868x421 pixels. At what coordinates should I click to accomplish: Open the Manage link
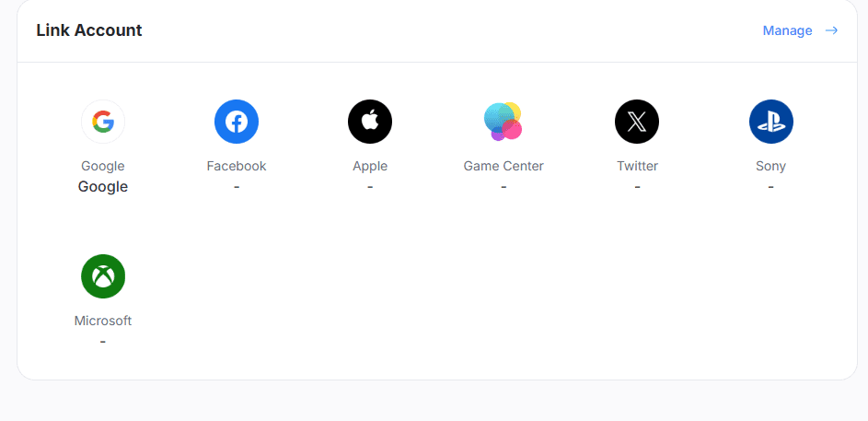[787, 30]
